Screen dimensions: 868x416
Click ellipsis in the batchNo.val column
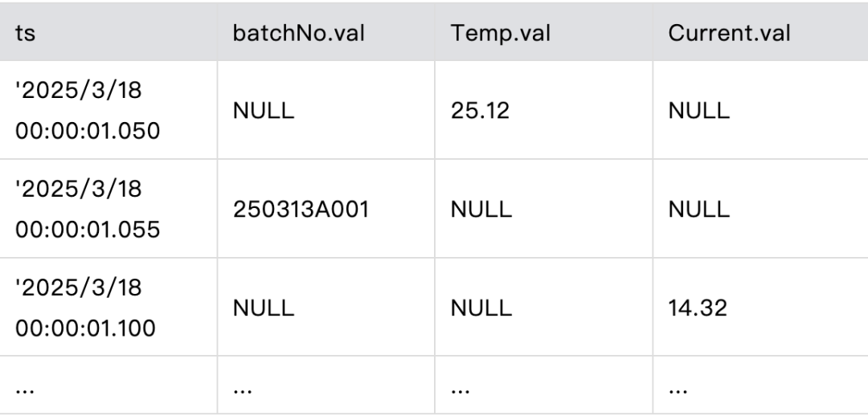(242, 389)
